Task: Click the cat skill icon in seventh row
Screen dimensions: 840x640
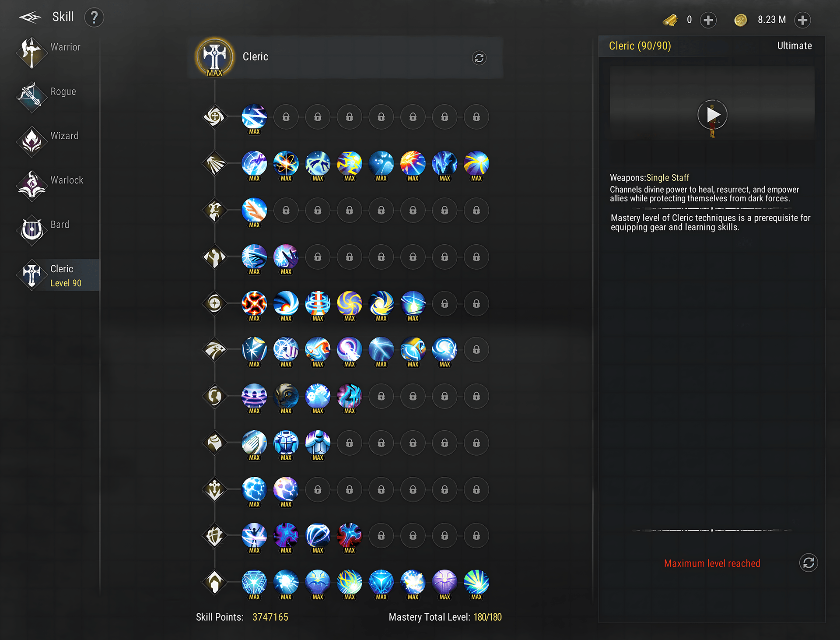Action: coord(286,396)
